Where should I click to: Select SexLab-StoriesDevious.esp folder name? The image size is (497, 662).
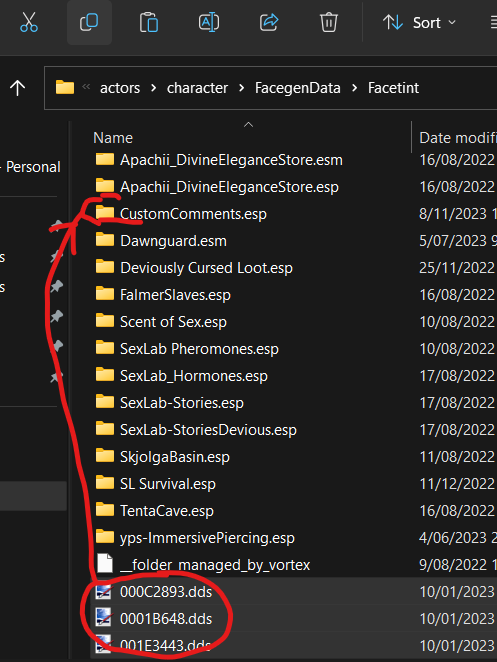pos(208,430)
